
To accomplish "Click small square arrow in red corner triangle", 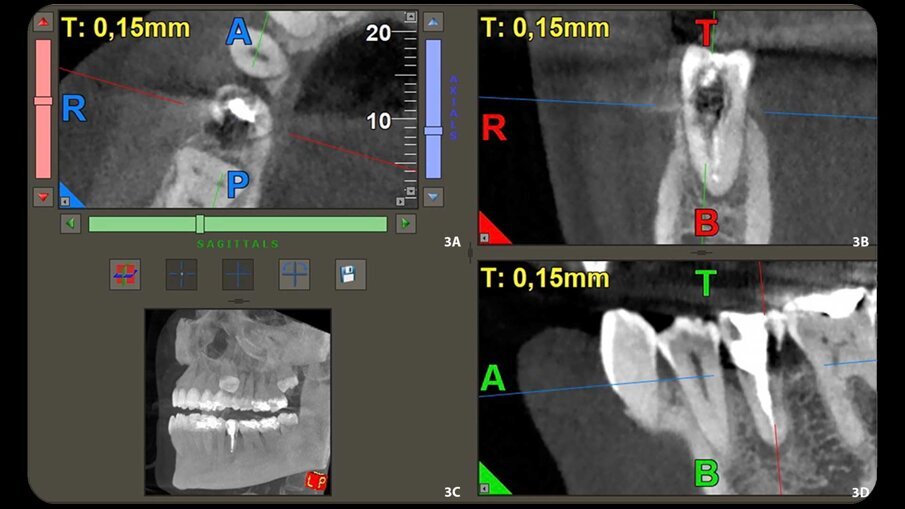I will pyautogui.click(x=485, y=238).
